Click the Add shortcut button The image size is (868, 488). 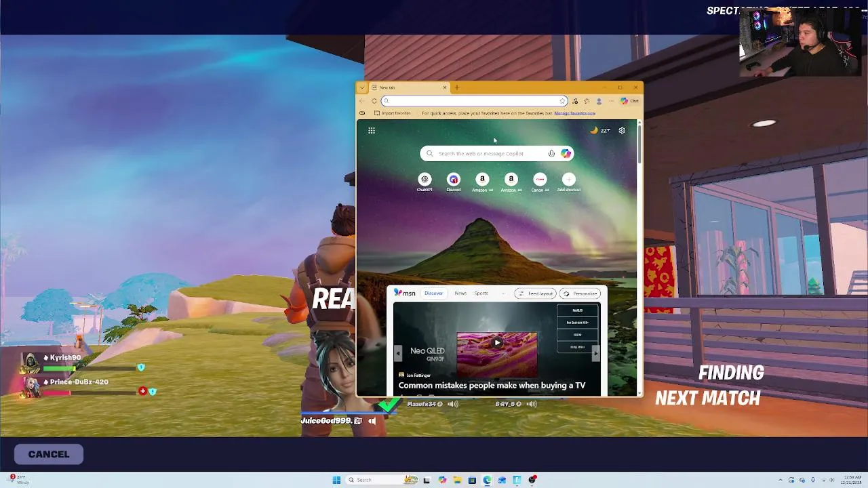point(568,182)
